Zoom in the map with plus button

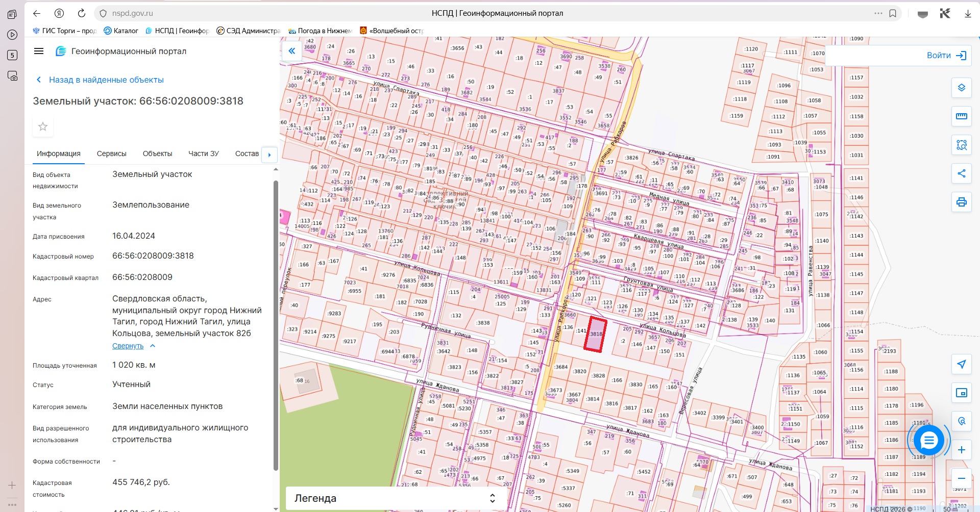pos(961,450)
